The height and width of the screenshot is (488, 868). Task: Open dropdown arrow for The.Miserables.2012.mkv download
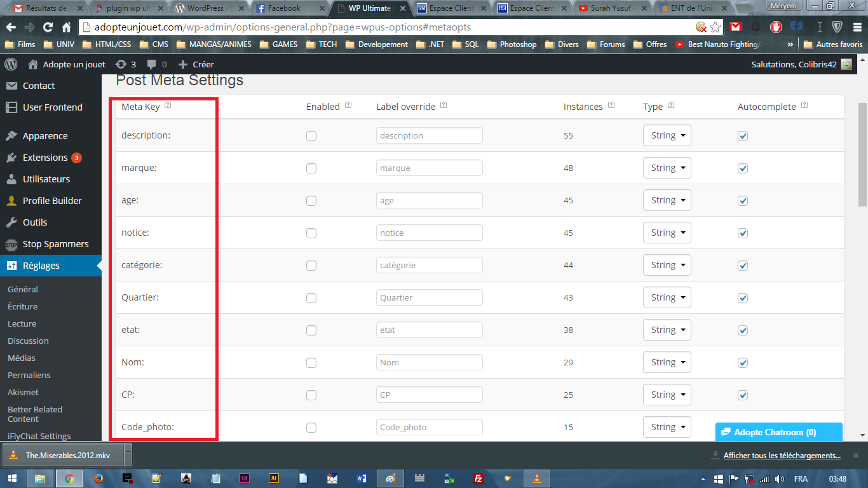(128, 455)
